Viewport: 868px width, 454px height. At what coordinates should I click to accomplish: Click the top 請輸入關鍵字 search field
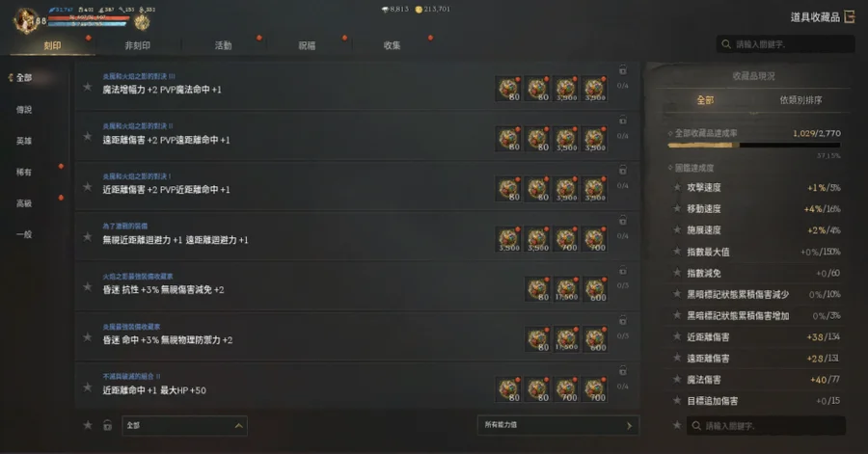(785, 44)
